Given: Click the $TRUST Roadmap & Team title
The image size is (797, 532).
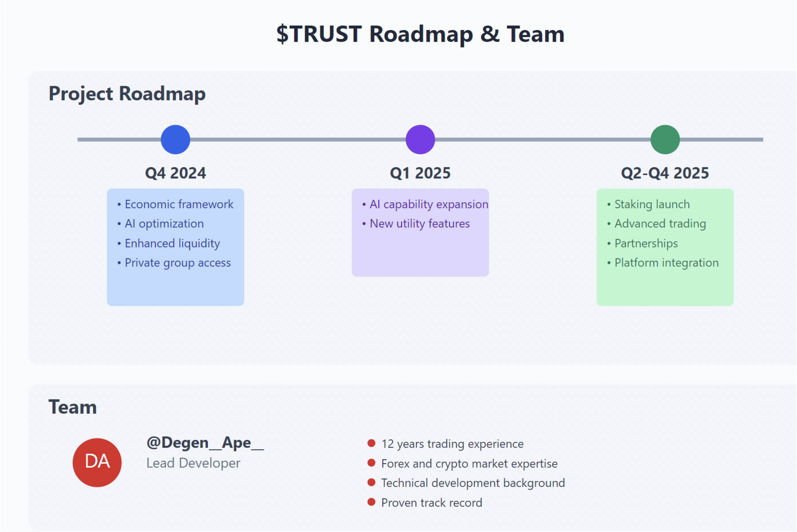Looking at the screenshot, I should coord(420,34).
